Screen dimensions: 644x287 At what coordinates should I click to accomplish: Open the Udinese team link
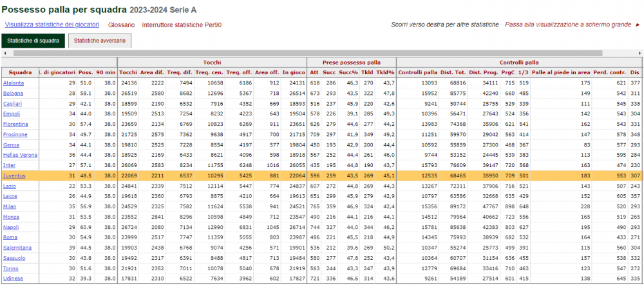pyautogui.click(x=12, y=279)
